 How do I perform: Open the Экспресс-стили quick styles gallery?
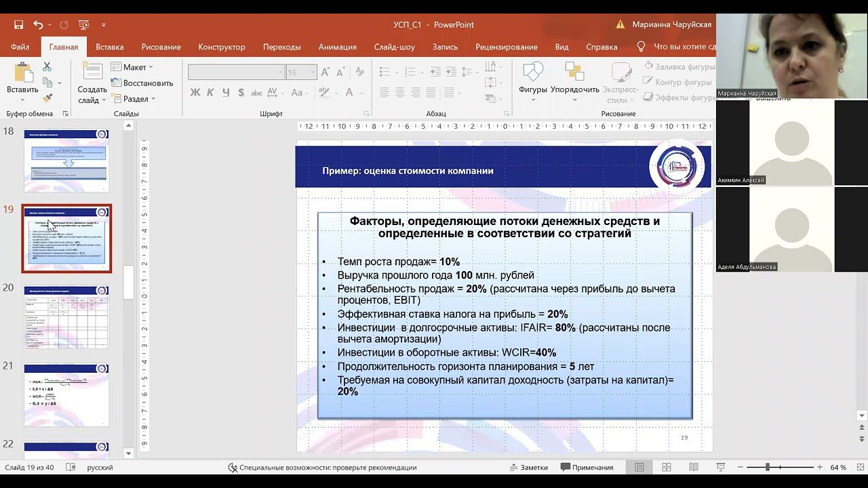point(620,81)
